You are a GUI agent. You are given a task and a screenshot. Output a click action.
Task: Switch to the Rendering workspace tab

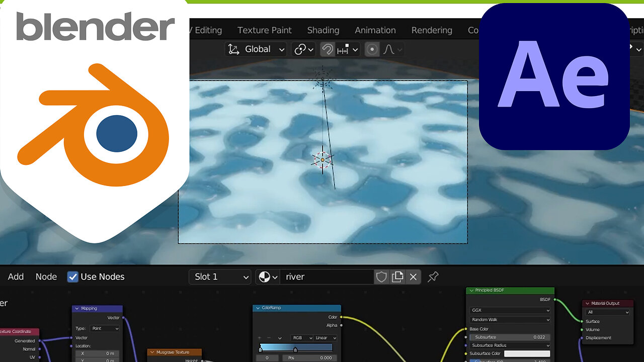coord(432,30)
